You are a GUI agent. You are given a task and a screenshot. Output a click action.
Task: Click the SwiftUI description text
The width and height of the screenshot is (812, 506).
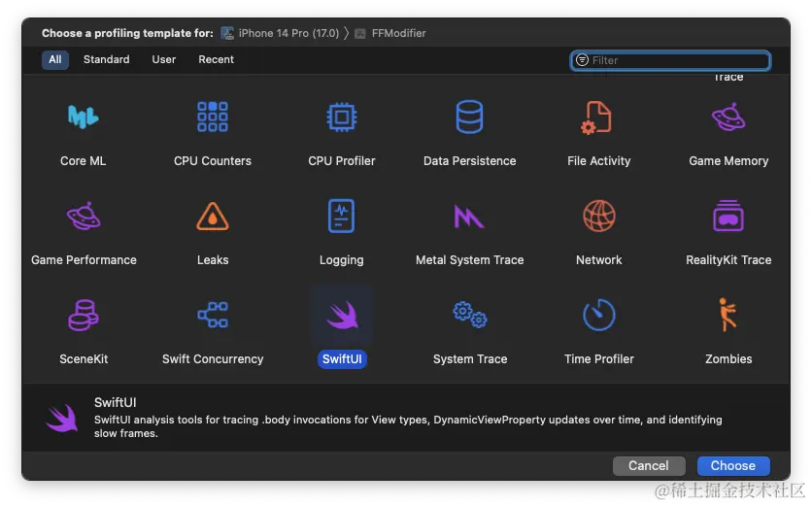408,426
